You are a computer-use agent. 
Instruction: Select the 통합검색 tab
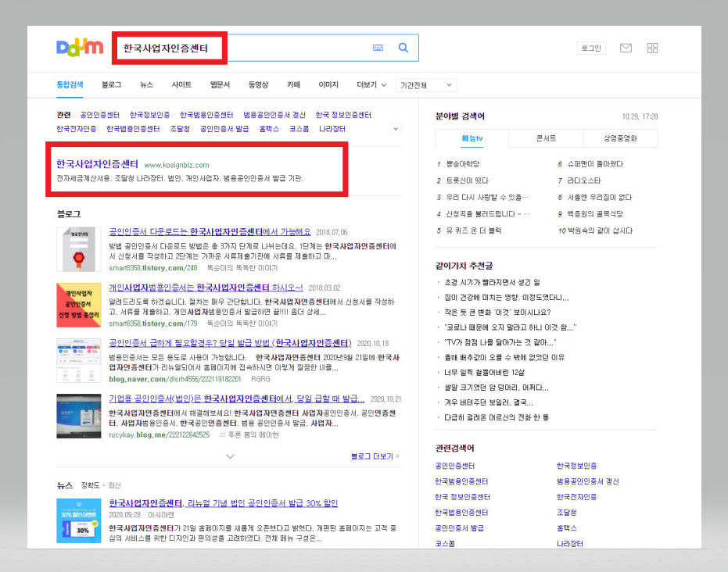pyautogui.click(x=70, y=85)
